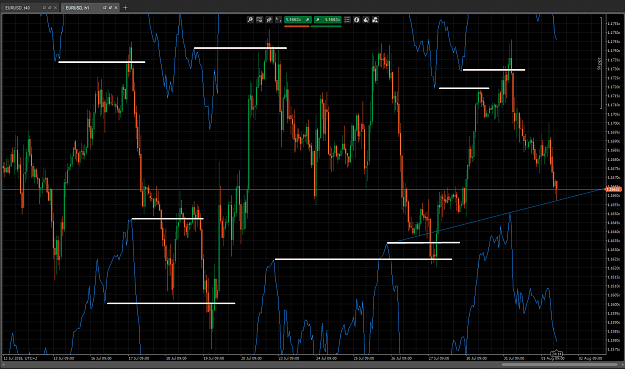Close the EURUSD, H4 tab
625x369 pixels.
tap(55, 8)
